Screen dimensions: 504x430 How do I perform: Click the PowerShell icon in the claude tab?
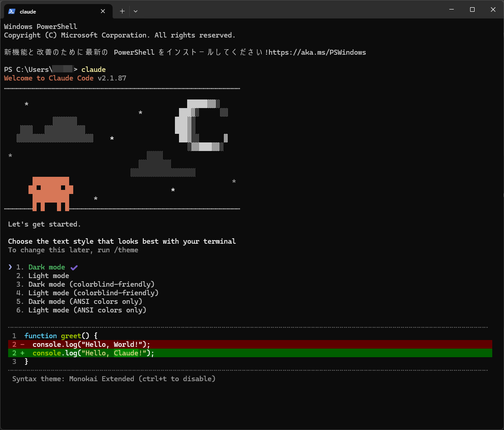coord(12,11)
